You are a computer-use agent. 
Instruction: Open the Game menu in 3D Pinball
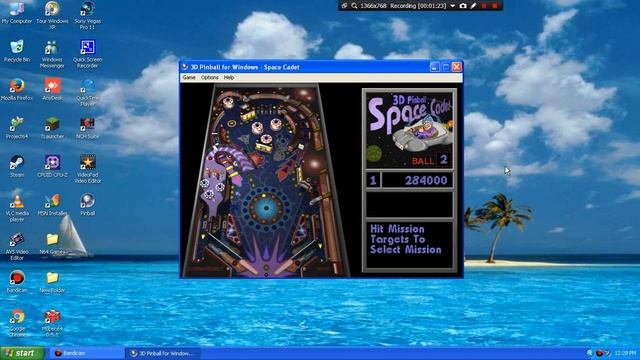(x=189, y=77)
